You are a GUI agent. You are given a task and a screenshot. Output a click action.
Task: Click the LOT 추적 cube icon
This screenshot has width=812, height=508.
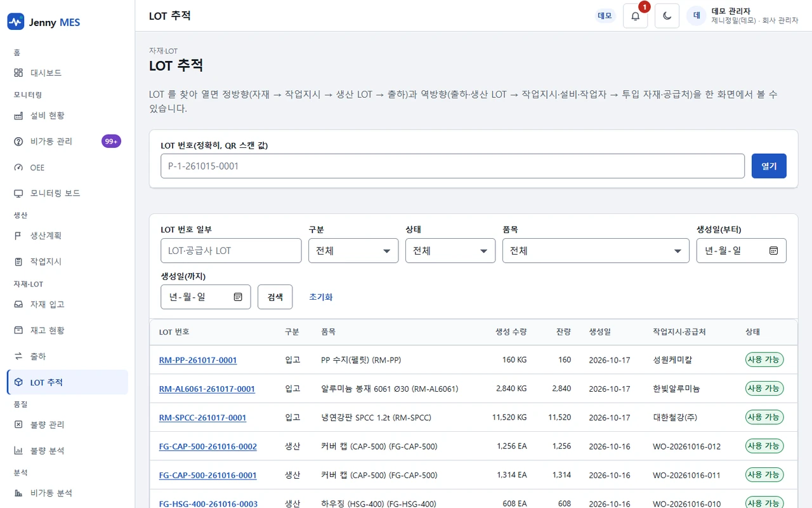18,382
